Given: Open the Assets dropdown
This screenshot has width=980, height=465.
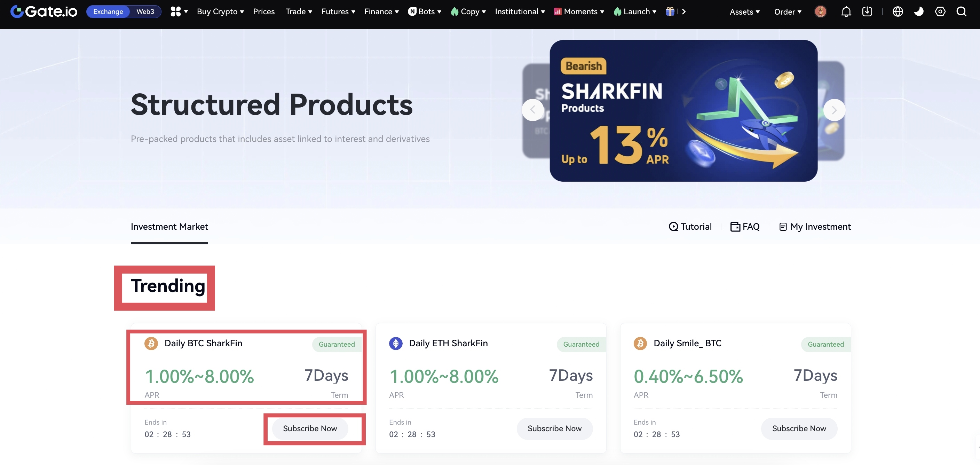Looking at the screenshot, I should pyautogui.click(x=744, y=12).
